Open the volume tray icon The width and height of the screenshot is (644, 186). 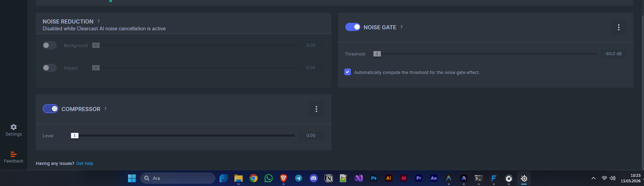pos(613,178)
